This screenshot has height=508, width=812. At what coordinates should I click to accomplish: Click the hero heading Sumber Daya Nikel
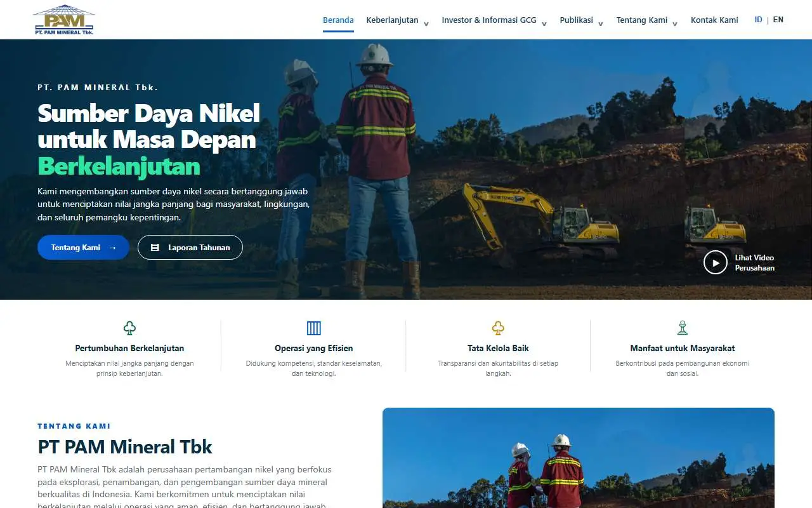pyautogui.click(x=148, y=113)
